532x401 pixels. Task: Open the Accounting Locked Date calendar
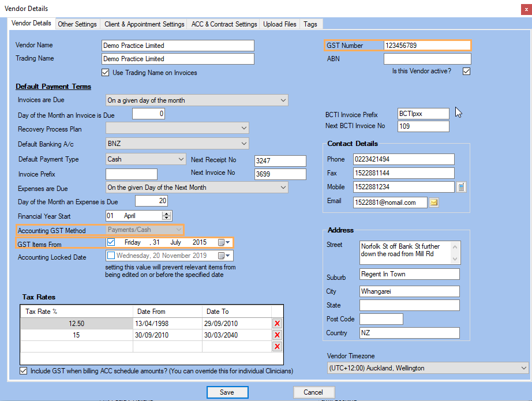pyautogui.click(x=224, y=256)
